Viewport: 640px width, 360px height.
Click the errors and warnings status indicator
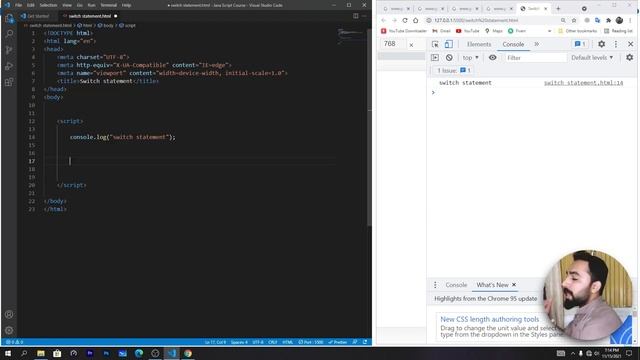15,342
